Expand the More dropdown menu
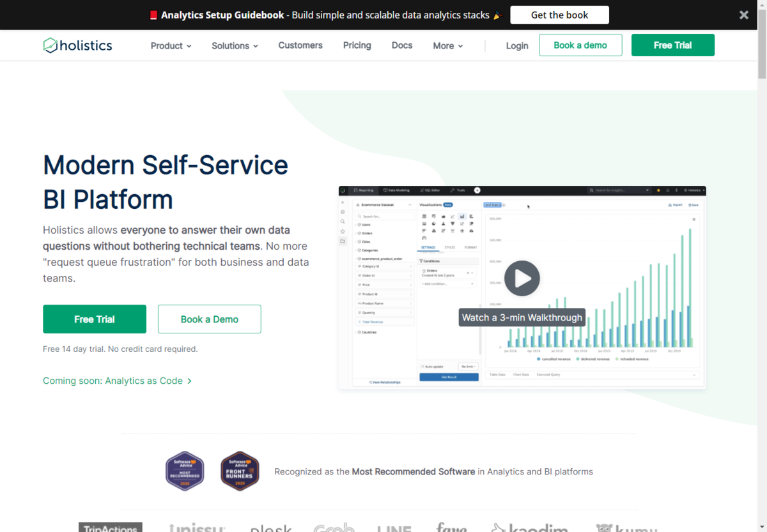767x532 pixels. [x=447, y=46]
